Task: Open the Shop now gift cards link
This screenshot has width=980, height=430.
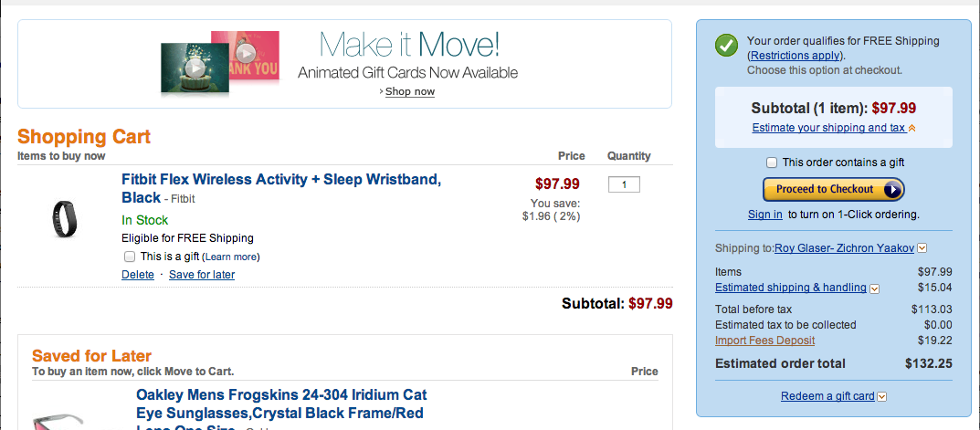Action: coord(409,91)
